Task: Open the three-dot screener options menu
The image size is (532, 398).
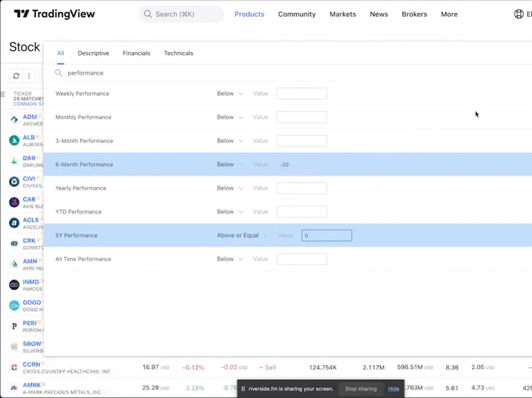Action: point(29,76)
